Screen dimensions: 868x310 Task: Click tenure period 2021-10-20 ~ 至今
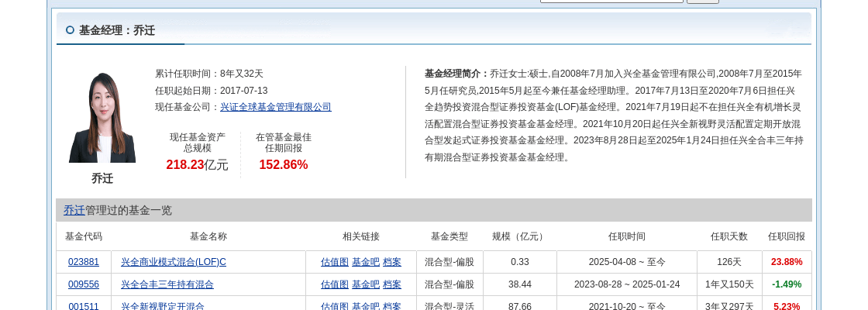click(x=627, y=306)
